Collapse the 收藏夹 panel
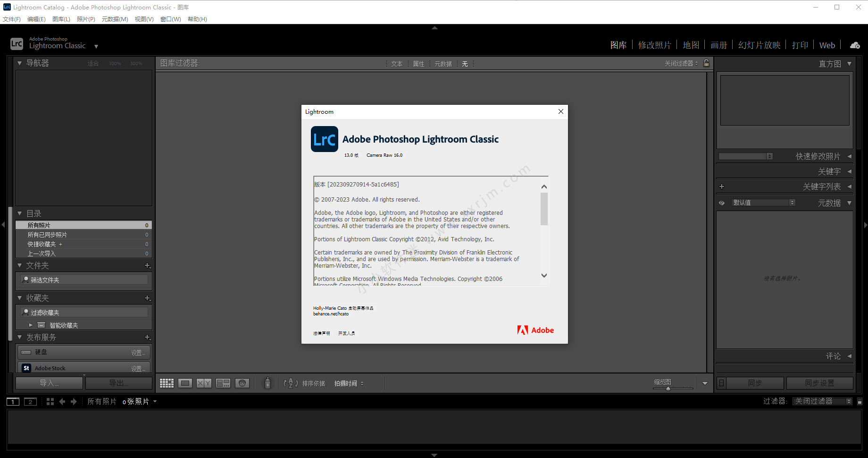Viewport: 868px width, 458px height. point(19,298)
